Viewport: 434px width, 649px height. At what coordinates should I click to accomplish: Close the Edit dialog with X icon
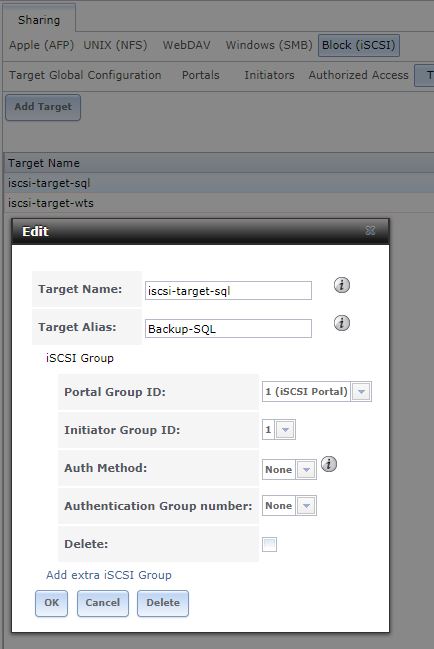(x=370, y=231)
